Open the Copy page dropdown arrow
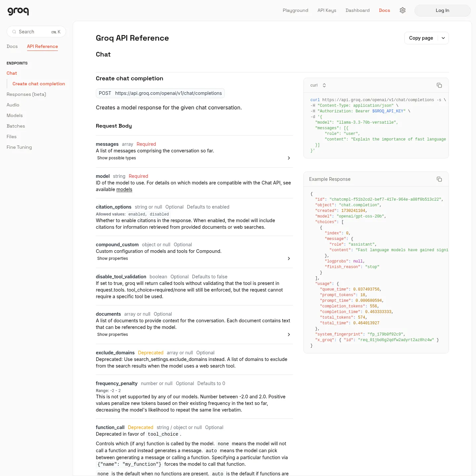Screen dimensions: 476x476 [443, 38]
